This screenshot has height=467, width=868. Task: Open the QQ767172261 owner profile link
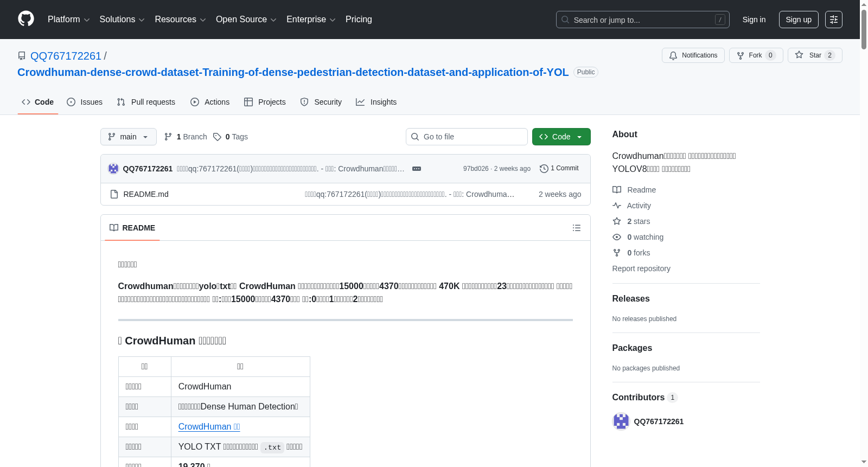pos(66,56)
